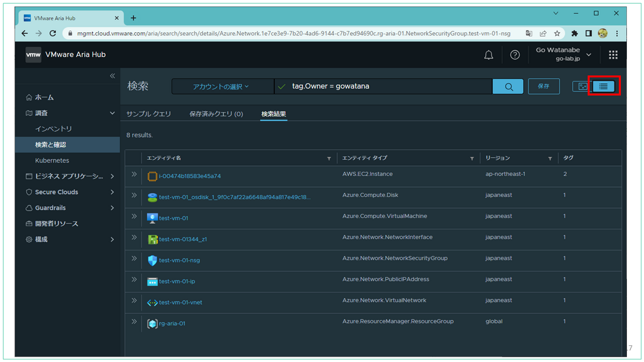Image resolution: width=644 pixels, height=362 pixels.
Task: Filter the エンティティ タイプ column
Action: point(472,159)
